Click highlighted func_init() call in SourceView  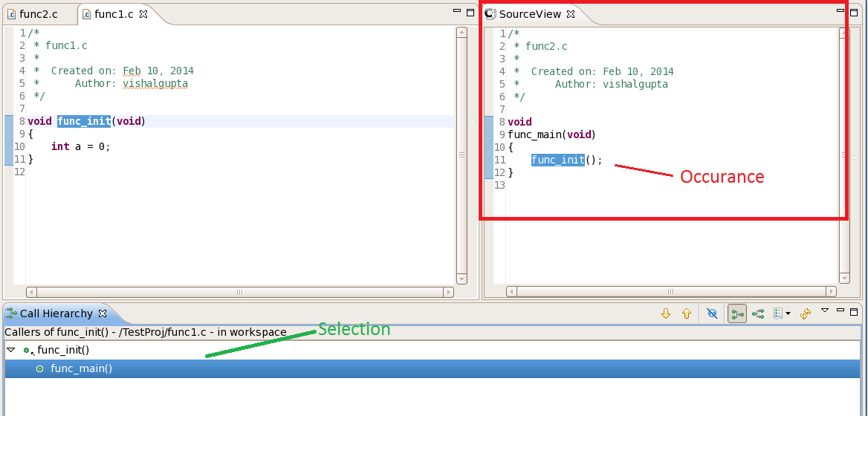click(x=557, y=160)
